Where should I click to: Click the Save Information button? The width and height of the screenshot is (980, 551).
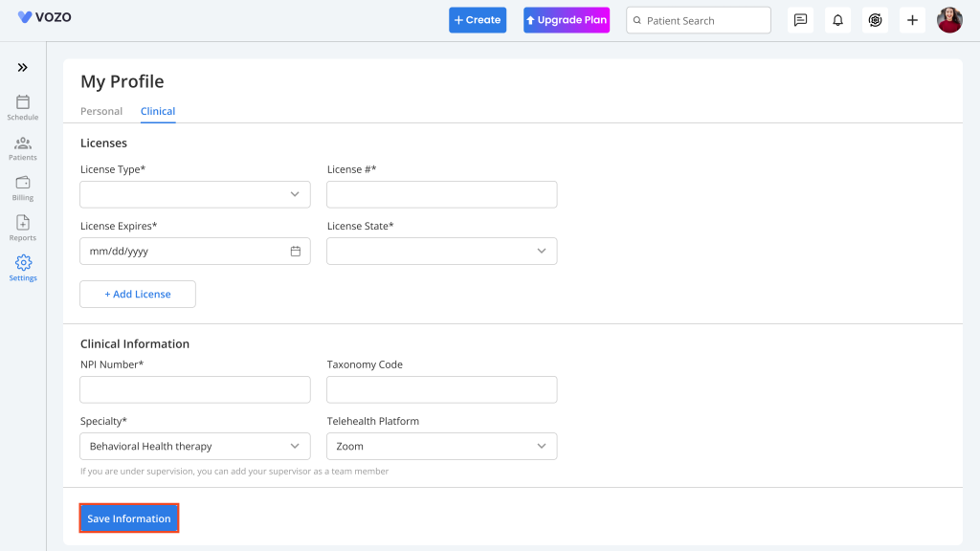[129, 518]
